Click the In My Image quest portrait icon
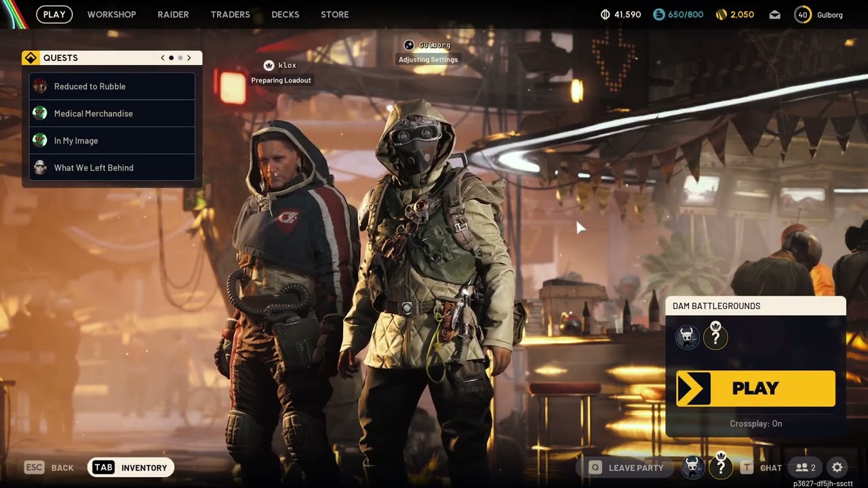Screen dimensions: 868x488 point(40,140)
